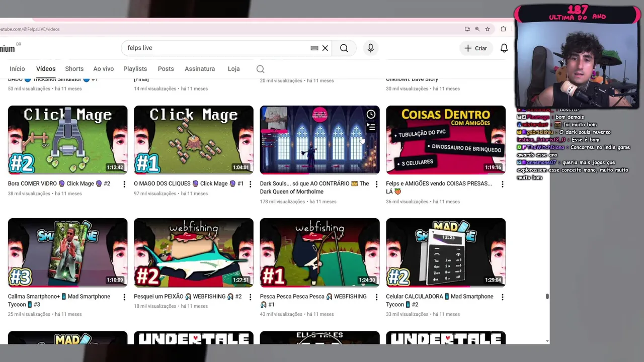Viewport: 644px width, 362px height.
Task: Bookmark this page star icon
Action: [488, 29]
